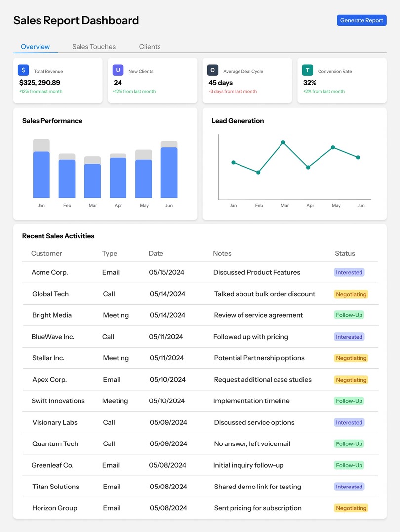
Task: Click the Conversion Rate T icon
Action: (308, 70)
